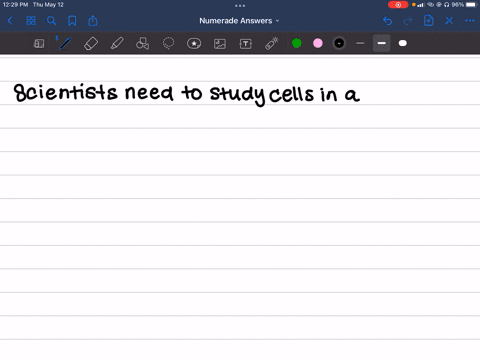Choose the green pen color
Screen dimensions: 480x360
[297, 43]
